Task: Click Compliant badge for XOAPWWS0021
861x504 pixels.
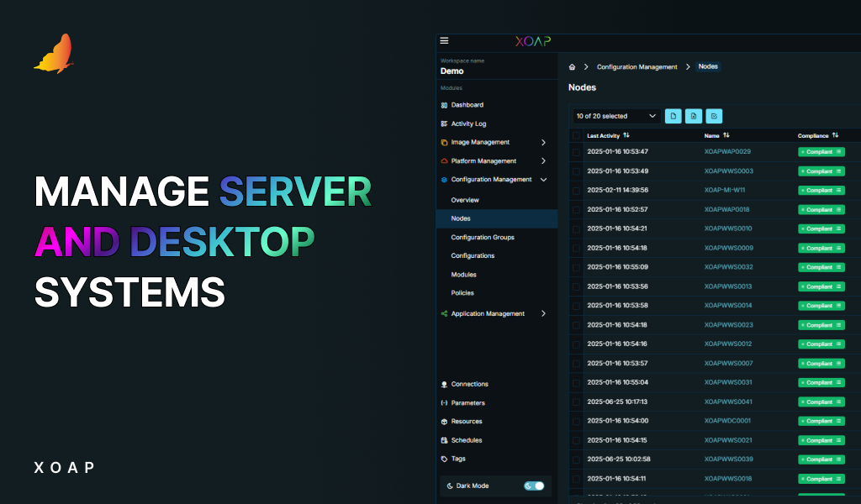Action: tap(821, 440)
